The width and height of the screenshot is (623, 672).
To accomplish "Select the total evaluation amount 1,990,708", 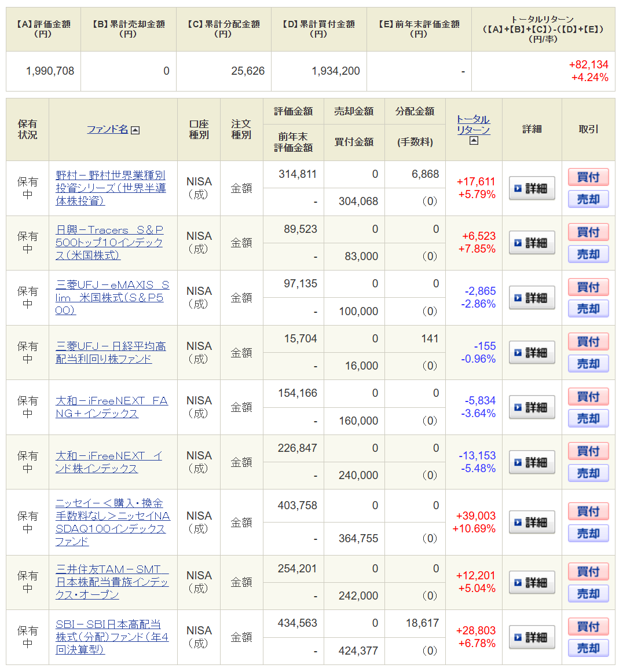I will (50, 71).
